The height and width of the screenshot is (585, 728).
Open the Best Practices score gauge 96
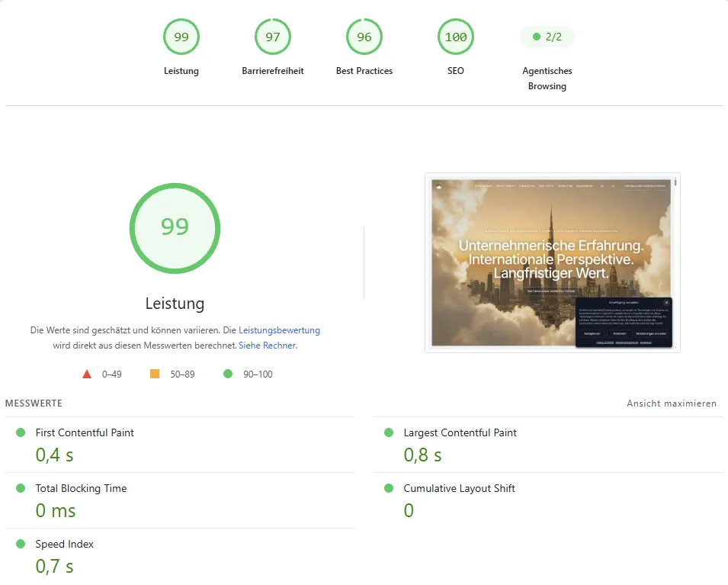[x=364, y=37]
